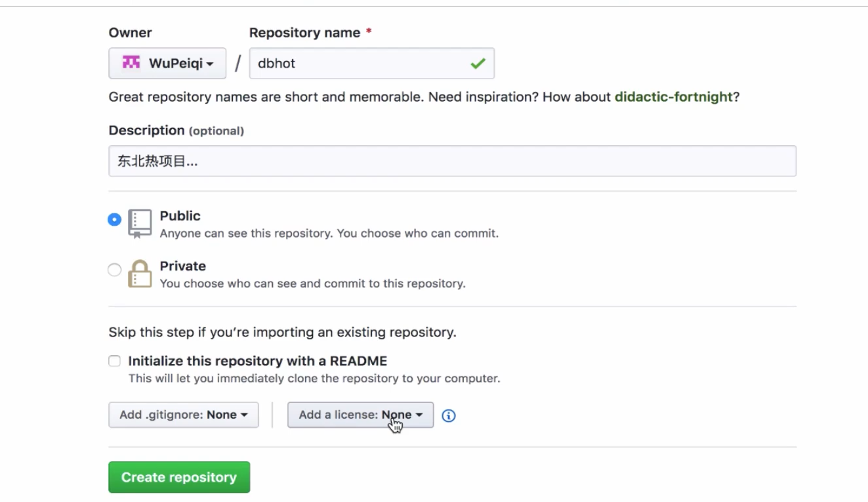Click the green checkmark in repository name field
Viewport: 868px width, 502px height.
point(478,64)
